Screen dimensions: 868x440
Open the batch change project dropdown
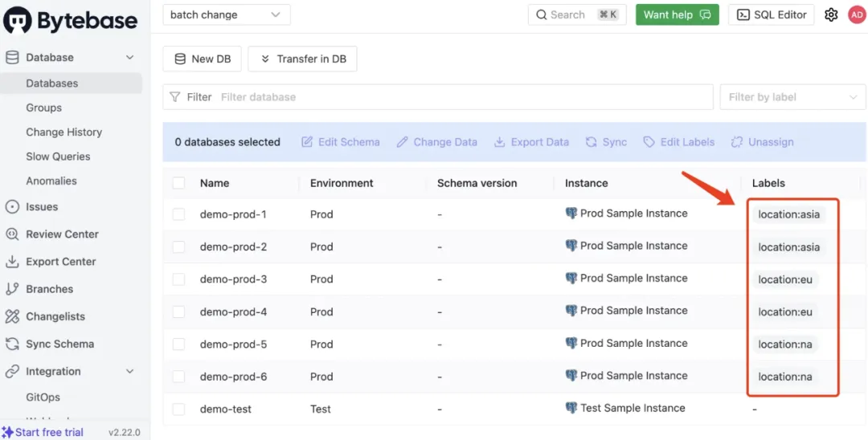(x=226, y=14)
